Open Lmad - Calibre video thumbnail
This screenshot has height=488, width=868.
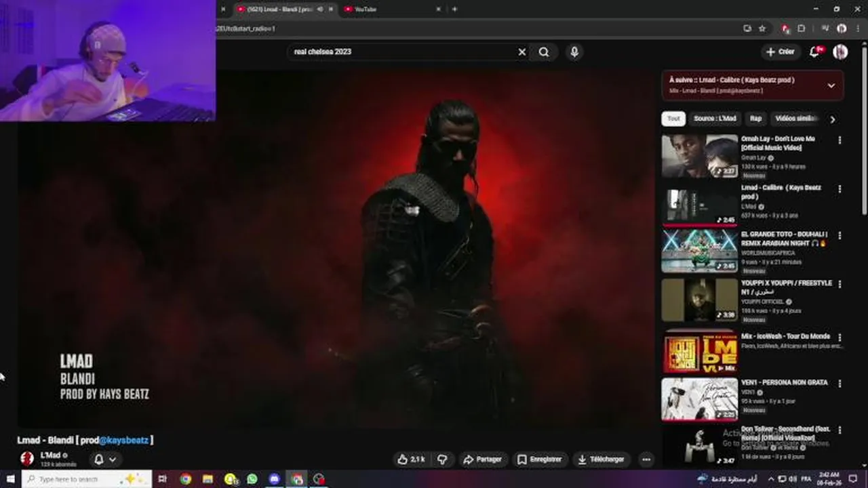tap(699, 205)
